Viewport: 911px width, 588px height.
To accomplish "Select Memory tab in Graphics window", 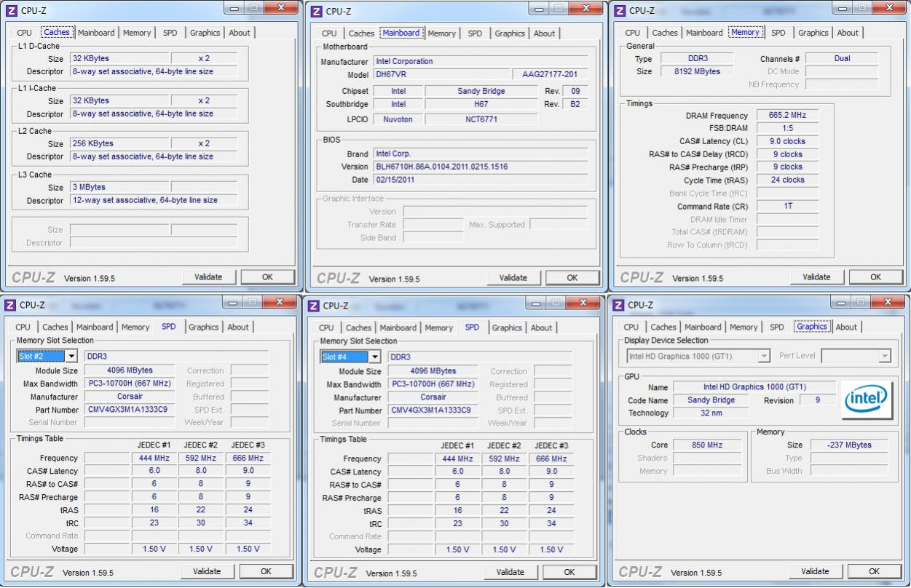I will tap(744, 327).
